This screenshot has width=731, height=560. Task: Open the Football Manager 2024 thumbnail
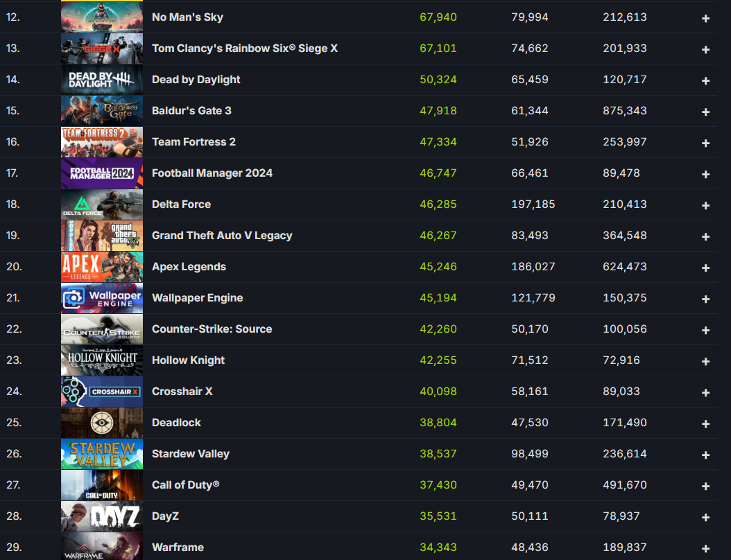(102, 173)
